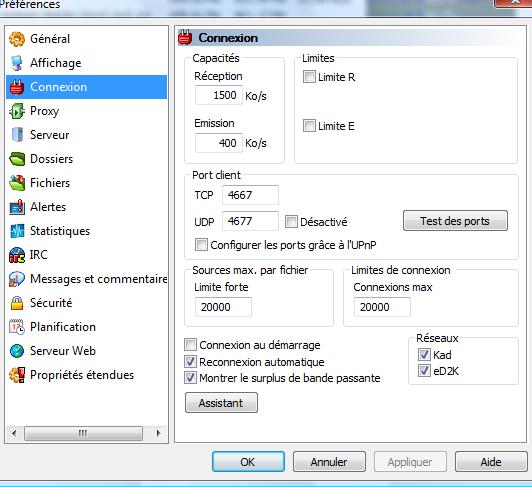Screen dimensions: 532x487
Task: Uncheck Montrer le surplus de bande passante
Action: [190, 378]
